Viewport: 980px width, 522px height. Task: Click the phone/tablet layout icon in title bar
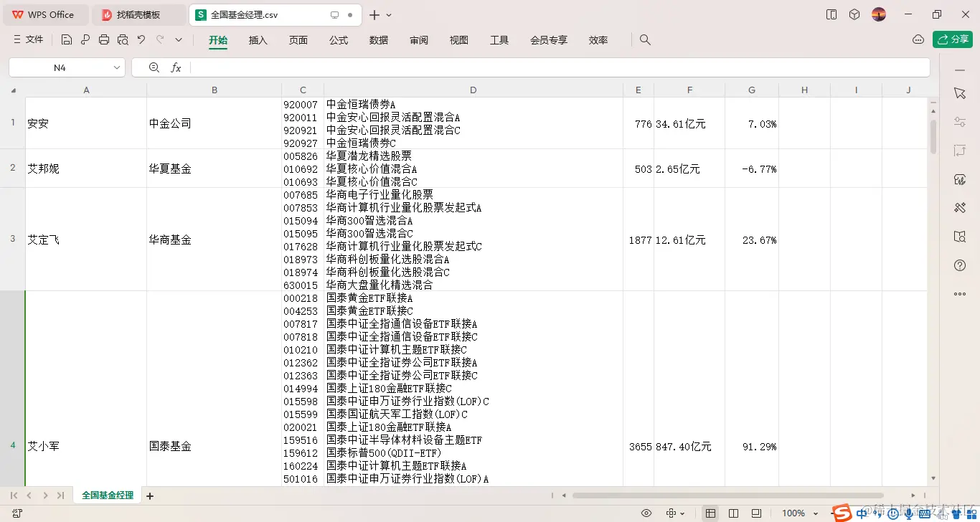tap(831, 14)
